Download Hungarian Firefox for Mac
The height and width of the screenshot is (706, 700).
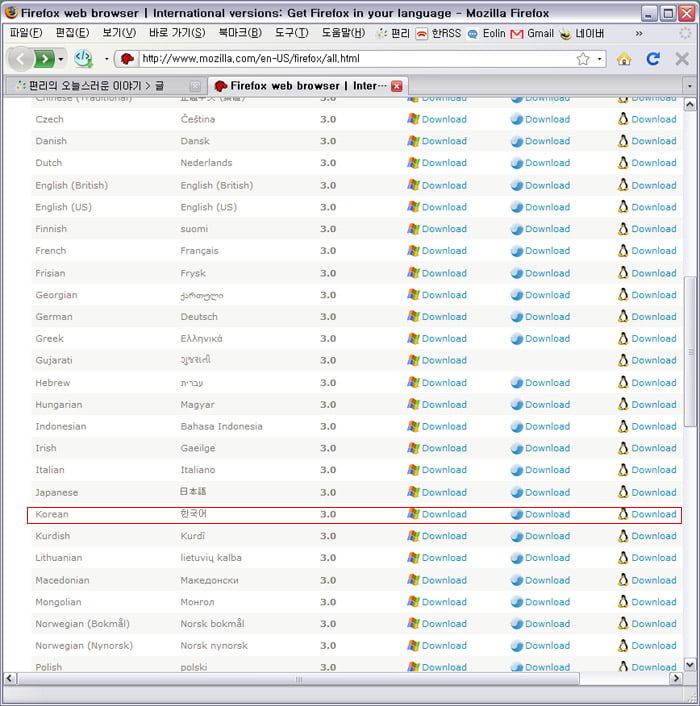coord(547,404)
